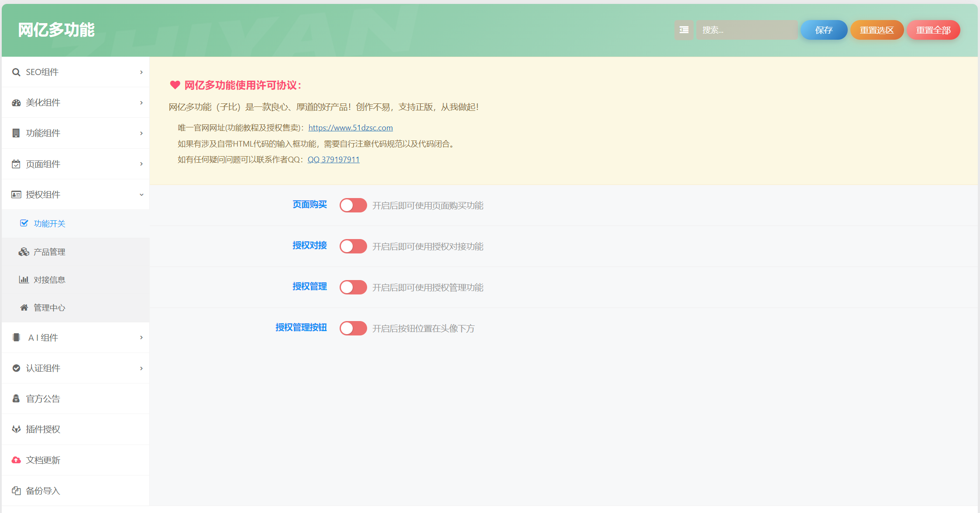Click the 美化组件 palette icon

point(16,103)
